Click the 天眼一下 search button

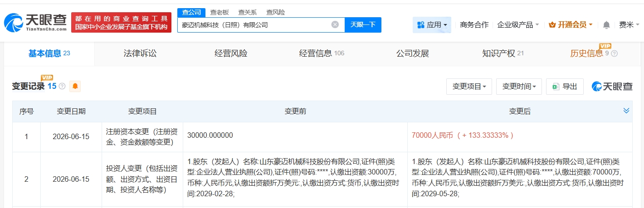[x=363, y=24]
